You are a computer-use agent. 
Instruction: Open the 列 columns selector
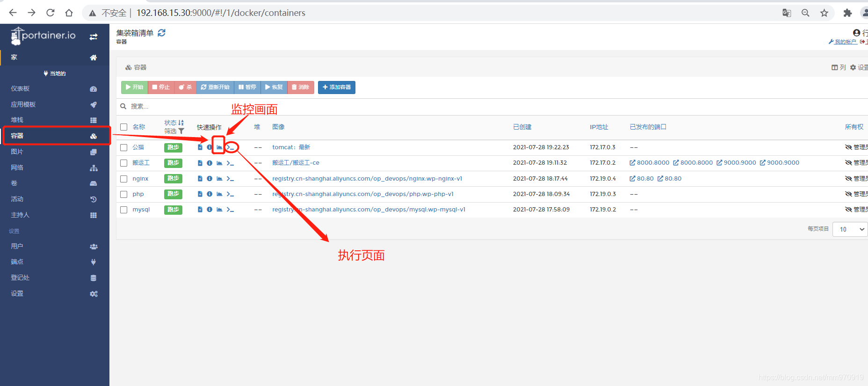pos(839,67)
